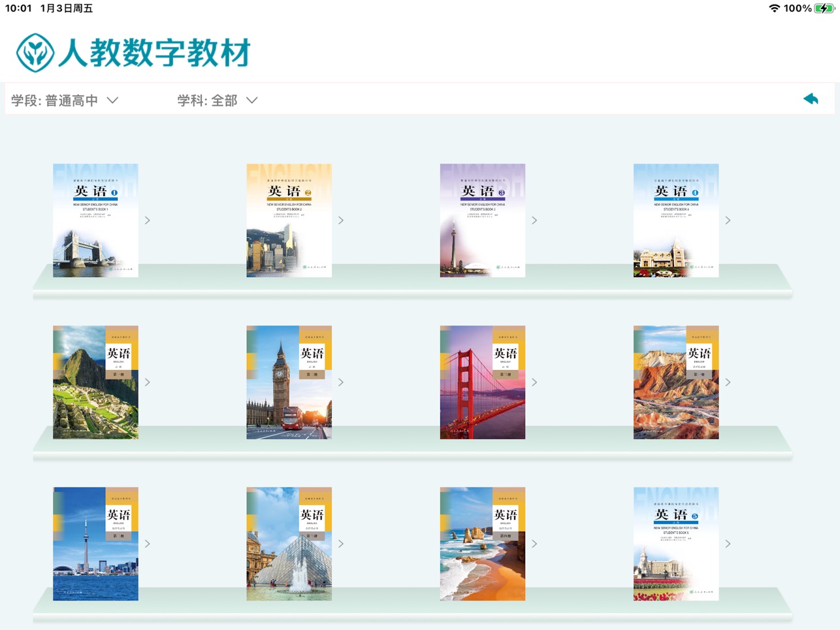The image size is (840, 630).
Task: Open the 学段: 普通高中 dropdown
Action: (65, 101)
